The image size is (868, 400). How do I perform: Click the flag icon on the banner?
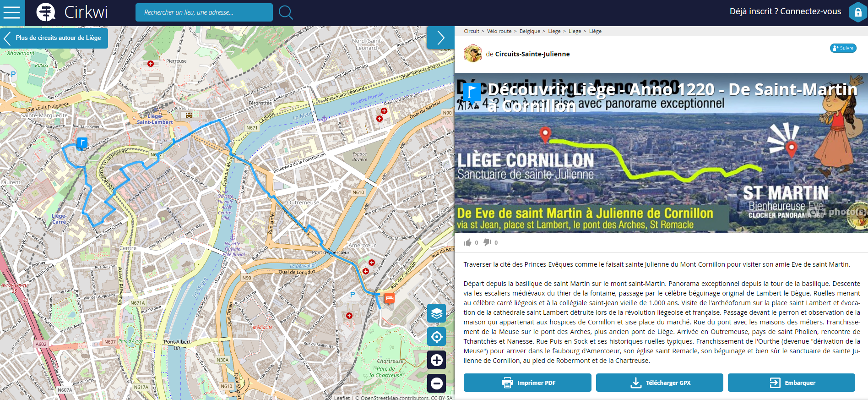click(472, 92)
